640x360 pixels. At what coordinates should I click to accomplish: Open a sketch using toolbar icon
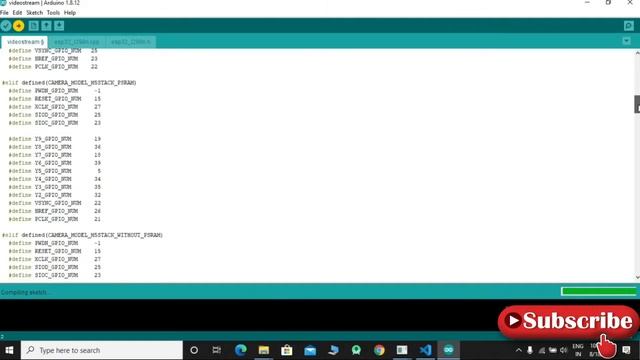pos(46,26)
